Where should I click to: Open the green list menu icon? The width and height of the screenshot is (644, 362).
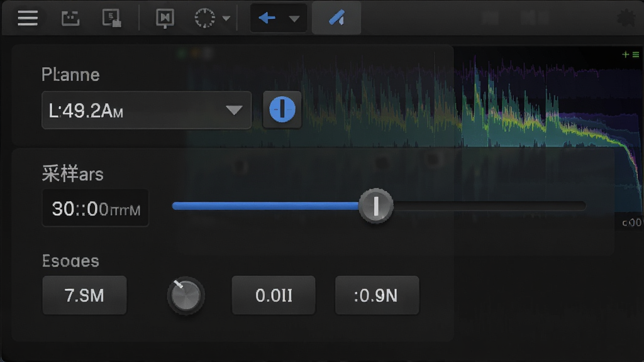tap(636, 54)
